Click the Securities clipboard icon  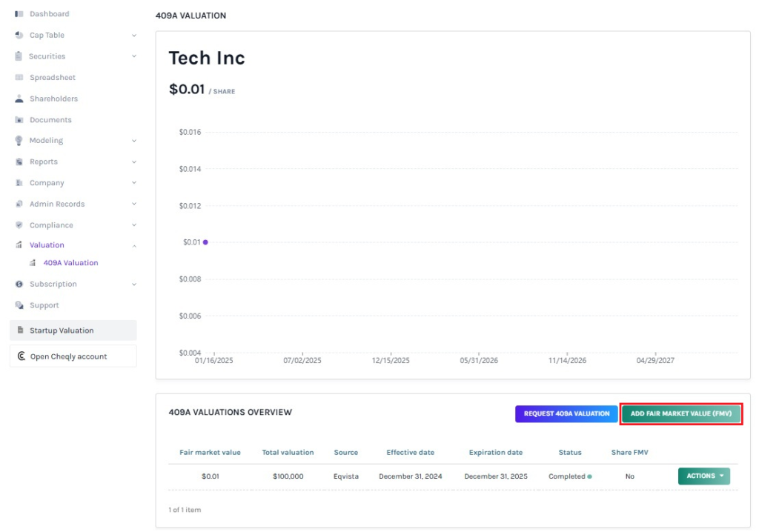click(19, 56)
